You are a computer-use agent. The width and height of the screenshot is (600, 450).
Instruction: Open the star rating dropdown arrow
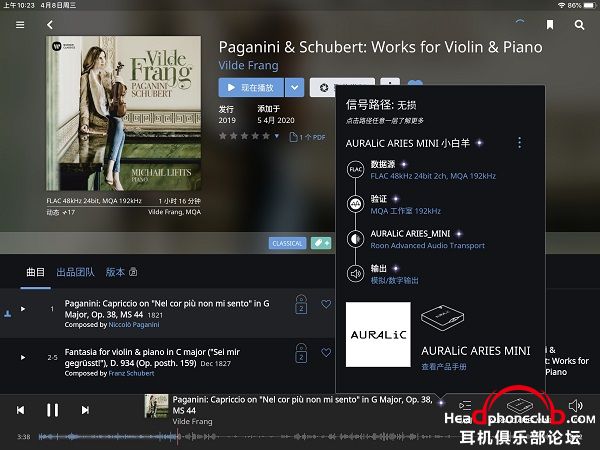(277, 136)
